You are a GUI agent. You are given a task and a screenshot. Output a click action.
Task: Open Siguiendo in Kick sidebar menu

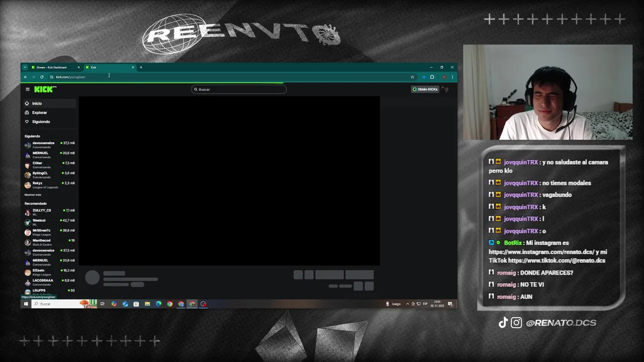[x=49, y=122]
